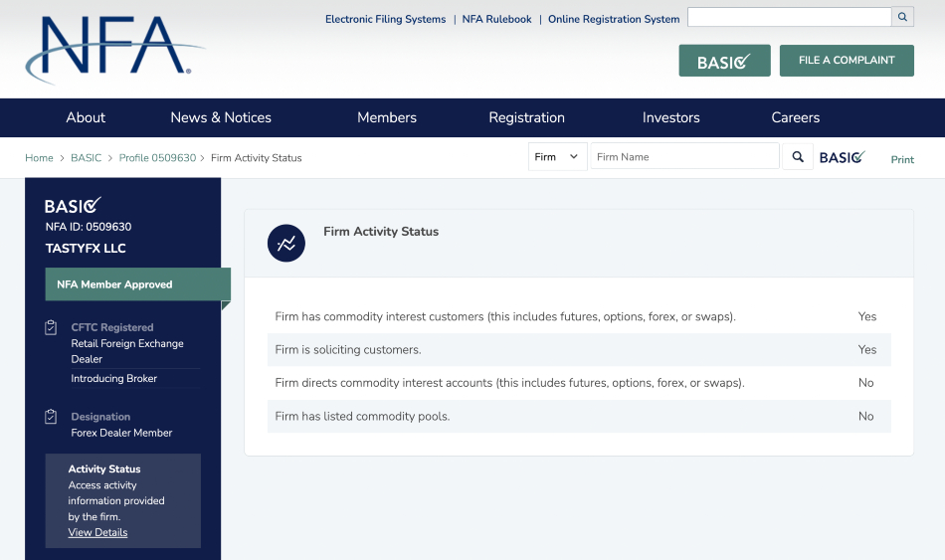Image resolution: width=945 pixels, height=560 pixels.
Task: Click the magnifier button beside Firm Name
Action: (x=798, y=157)
